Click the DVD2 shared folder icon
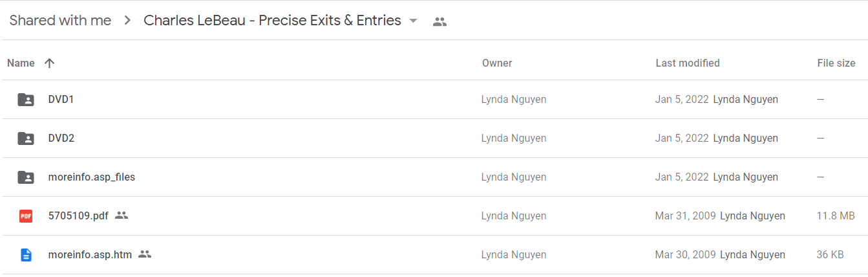Image resolution: width=868 pixels, height=277 pixels. tap(26, 138)
